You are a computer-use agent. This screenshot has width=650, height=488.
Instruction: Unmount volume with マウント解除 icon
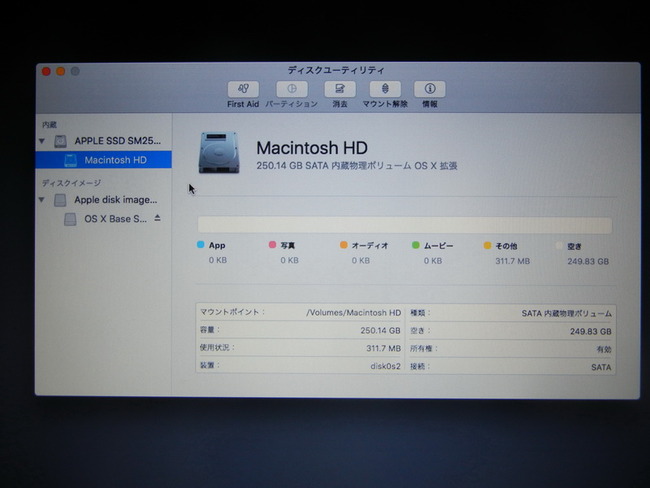(x=385, y=89)
